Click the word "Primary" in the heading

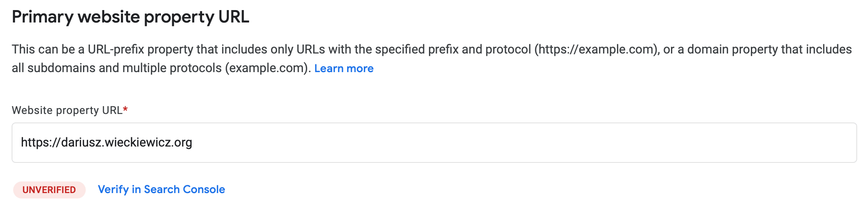coord(43,17)
